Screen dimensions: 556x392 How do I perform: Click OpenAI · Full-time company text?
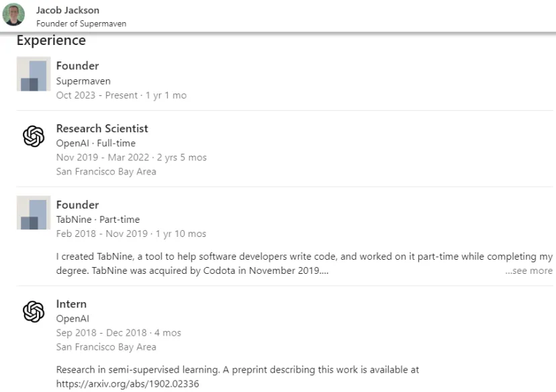[x=96, y=143]
